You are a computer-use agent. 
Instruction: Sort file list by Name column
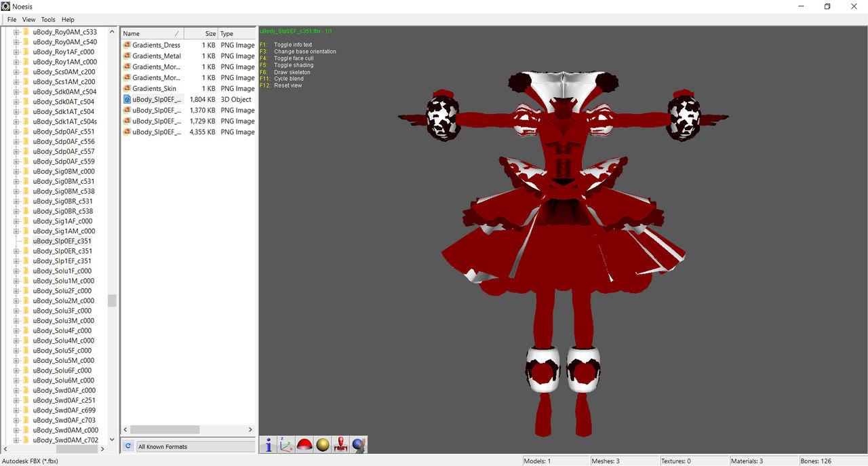coord(152,33)
